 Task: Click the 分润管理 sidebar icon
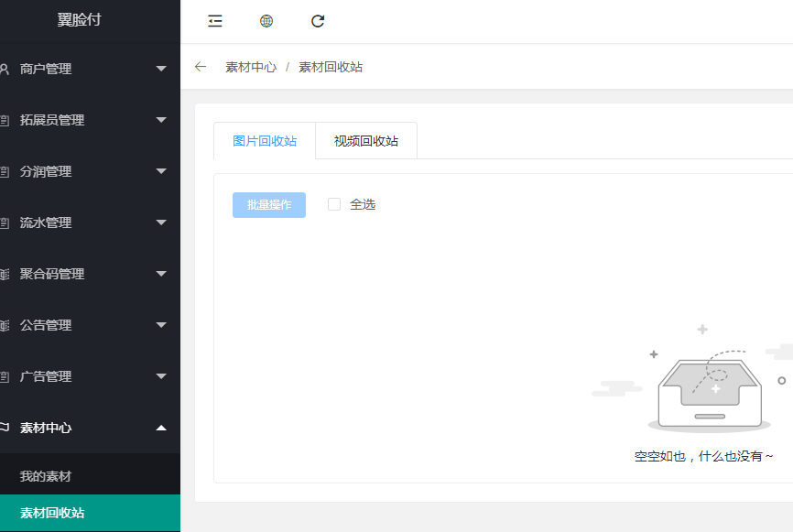click(x=5, y=171)
